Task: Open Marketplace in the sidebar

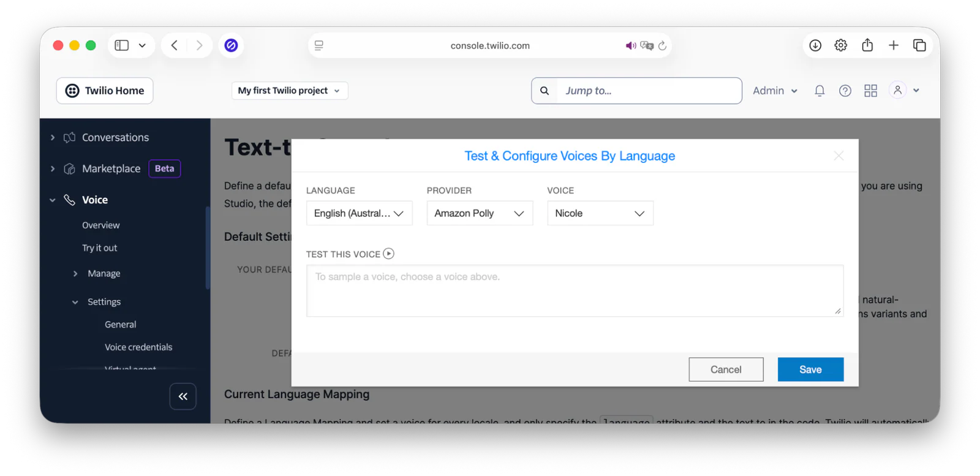Action: (x=111, y=168)
